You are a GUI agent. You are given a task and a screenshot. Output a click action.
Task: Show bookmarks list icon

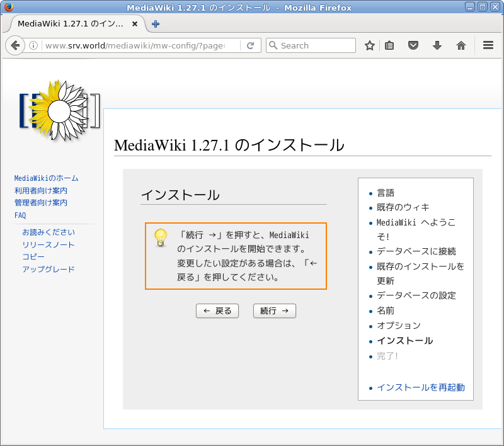pos(389,45)
